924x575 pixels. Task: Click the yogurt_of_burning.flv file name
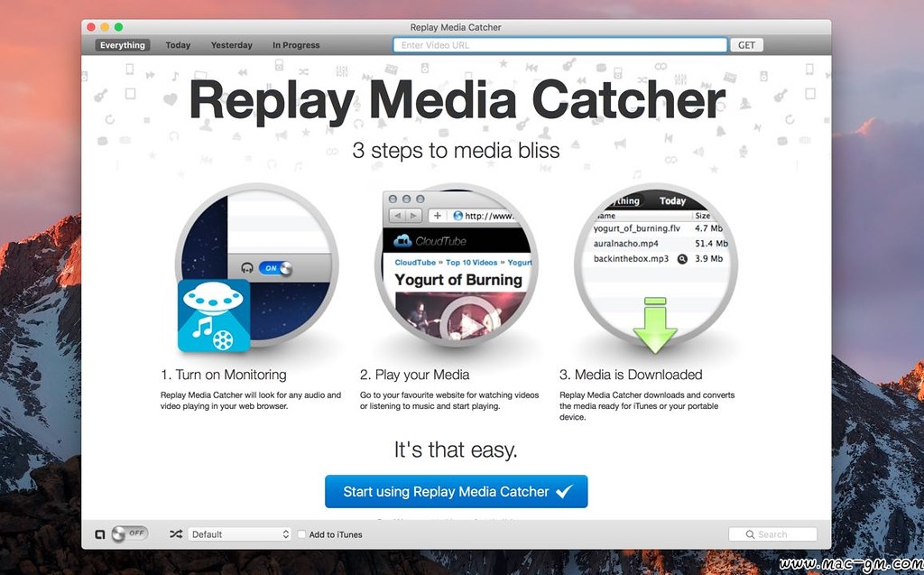636,228
